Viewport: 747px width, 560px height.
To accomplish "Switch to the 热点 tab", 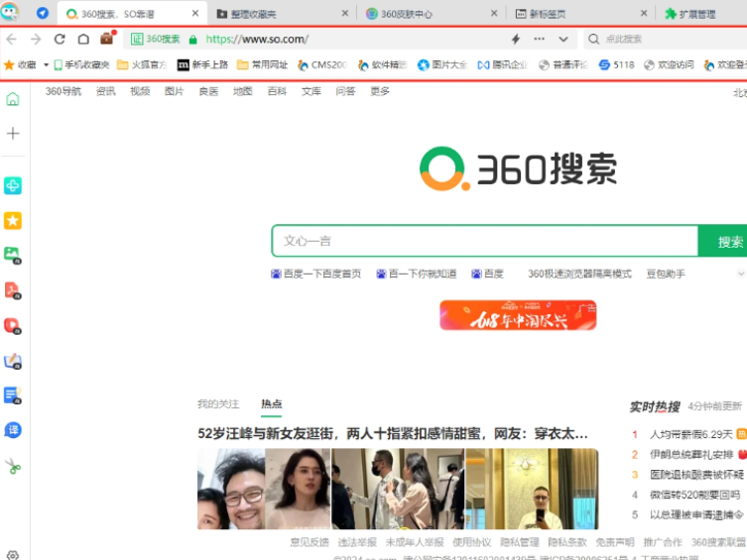I will (272, 404).
